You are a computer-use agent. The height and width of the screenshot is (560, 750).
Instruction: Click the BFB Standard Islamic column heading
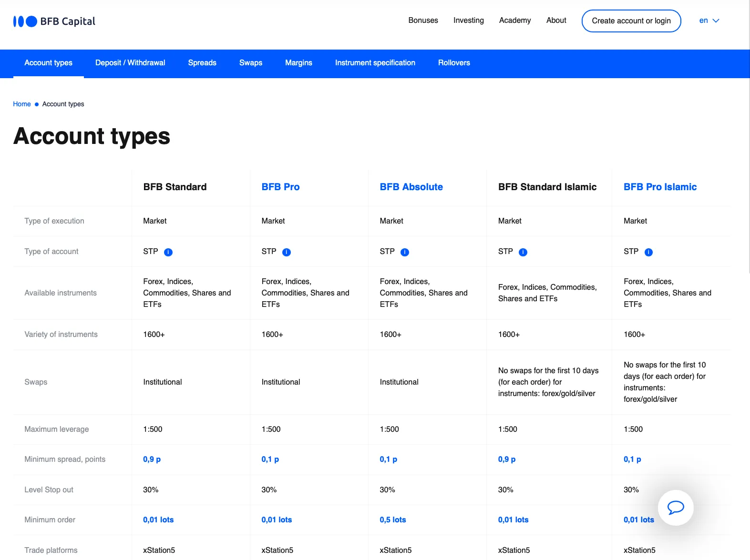click(547, 187)
